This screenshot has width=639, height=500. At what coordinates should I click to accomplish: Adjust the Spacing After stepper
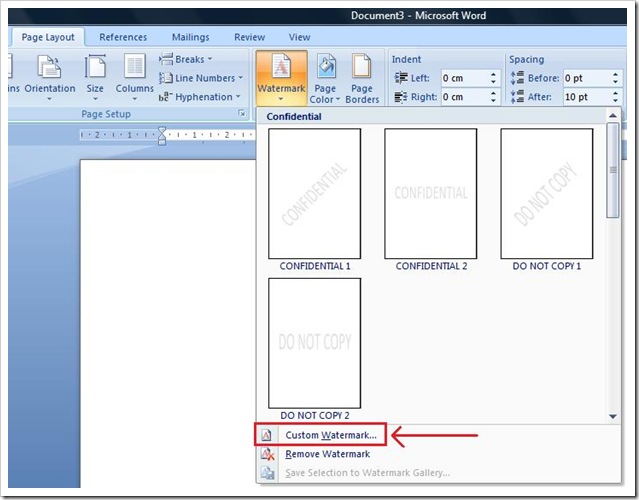(615, 97)
